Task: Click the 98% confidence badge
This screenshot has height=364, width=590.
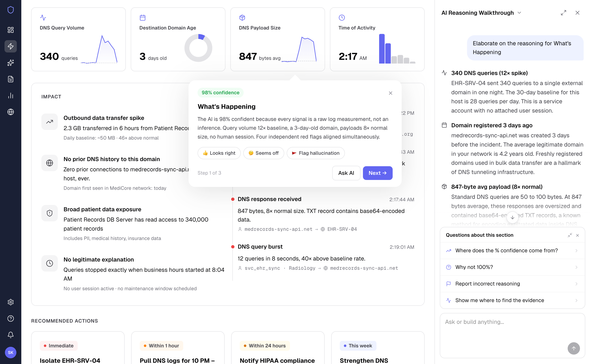Action: coord(221,93)
